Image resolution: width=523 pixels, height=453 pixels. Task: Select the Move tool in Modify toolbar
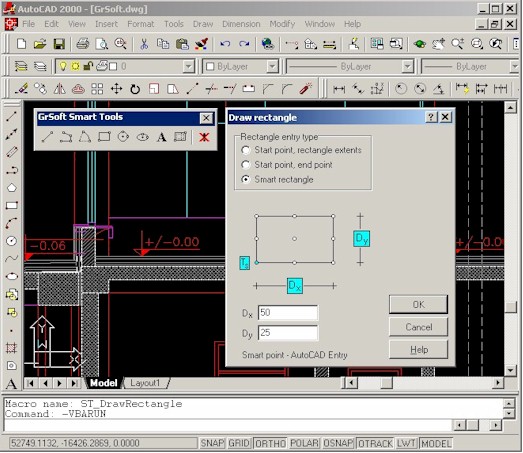point(116,89)
